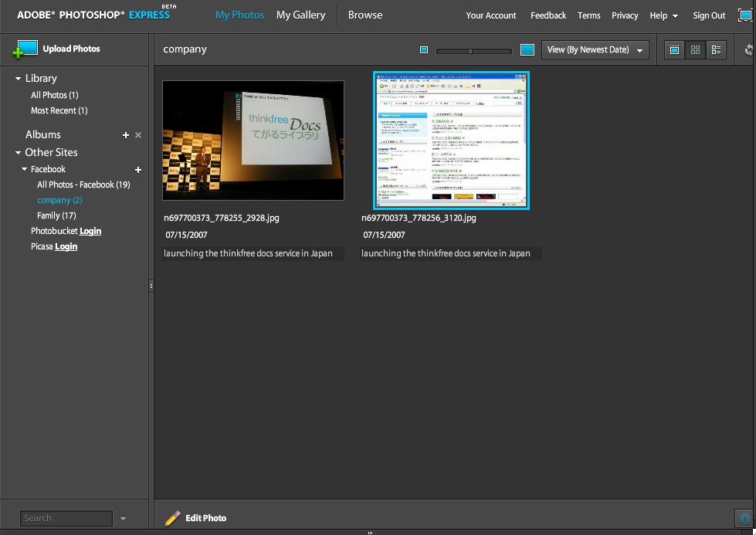The image size is (756, 535).
Task: Click the sidebar collapse handle
Action: (x=151, y=286)
